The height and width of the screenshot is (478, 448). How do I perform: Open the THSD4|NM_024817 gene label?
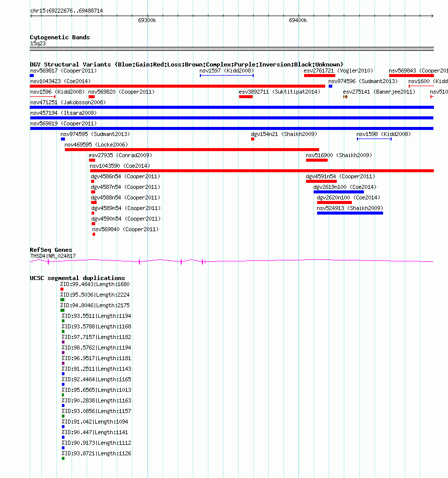[53, 256]
